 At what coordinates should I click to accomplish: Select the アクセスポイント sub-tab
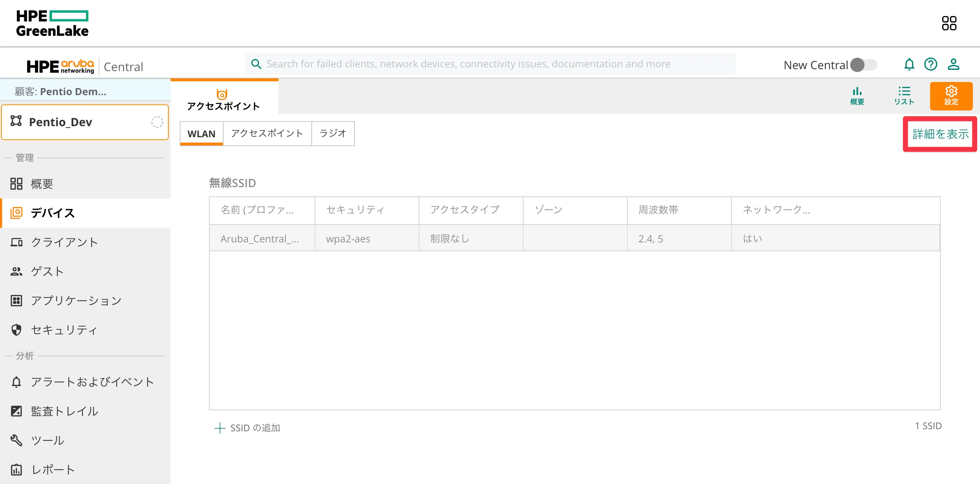267,133
